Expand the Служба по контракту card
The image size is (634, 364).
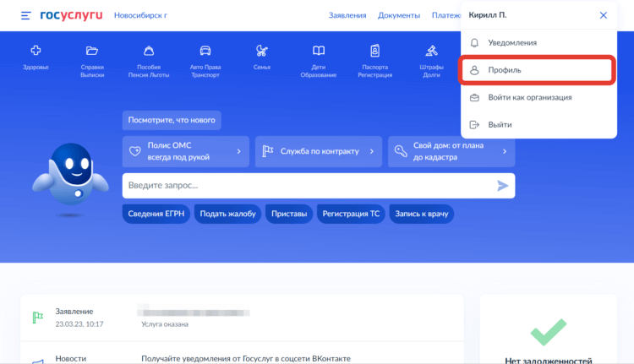[318, 151]
